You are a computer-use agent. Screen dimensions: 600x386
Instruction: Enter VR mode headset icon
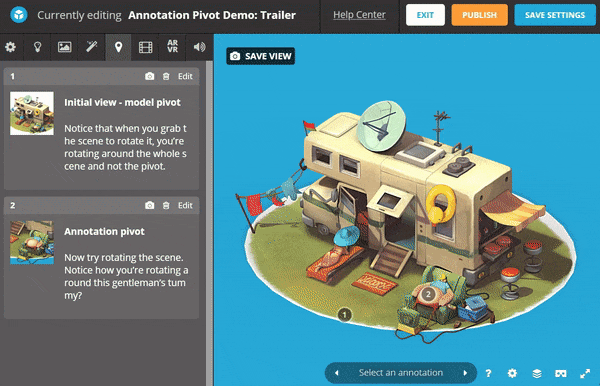(561, 373)
